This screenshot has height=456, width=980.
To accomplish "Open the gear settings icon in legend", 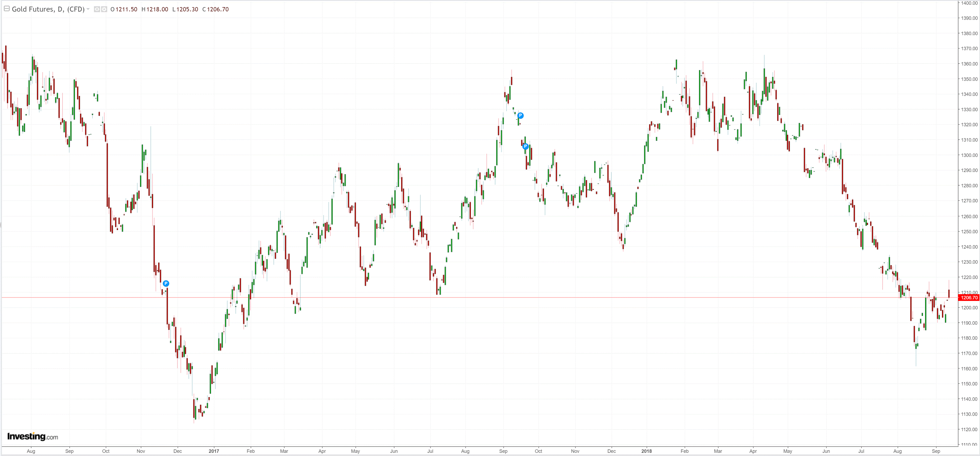I will tap(104, 9).
